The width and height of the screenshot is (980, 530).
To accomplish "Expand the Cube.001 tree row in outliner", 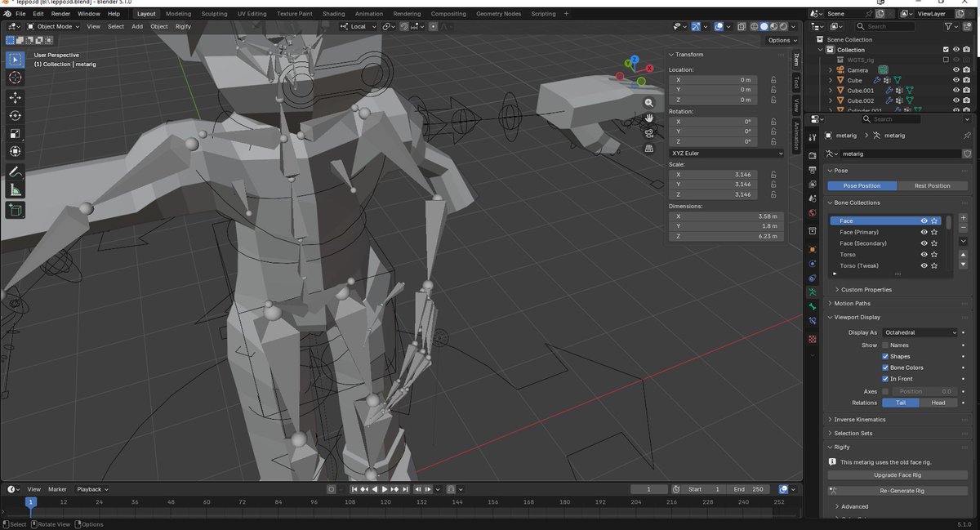I will click(x=831, y=91).
